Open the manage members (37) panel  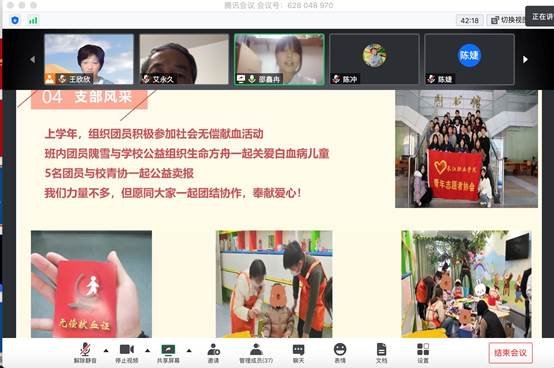pos(256,349)
